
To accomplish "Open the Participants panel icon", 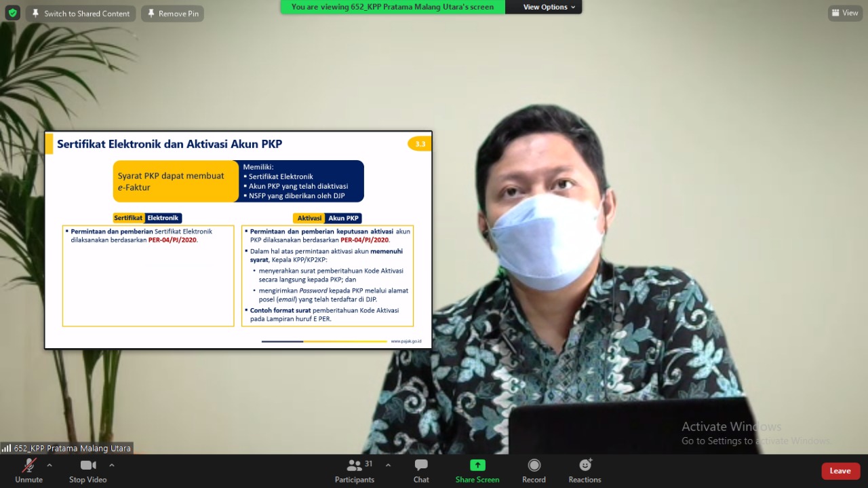I will (x=354, y=466).
